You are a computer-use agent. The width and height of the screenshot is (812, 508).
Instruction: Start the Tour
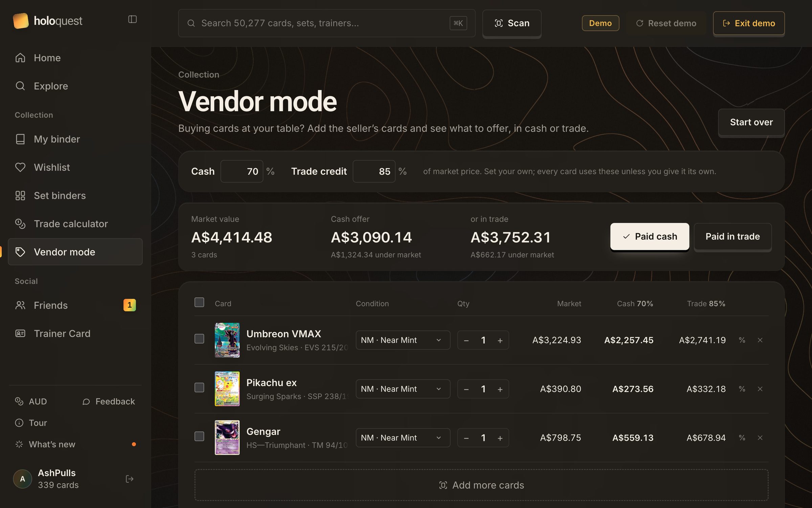point(31,423)
